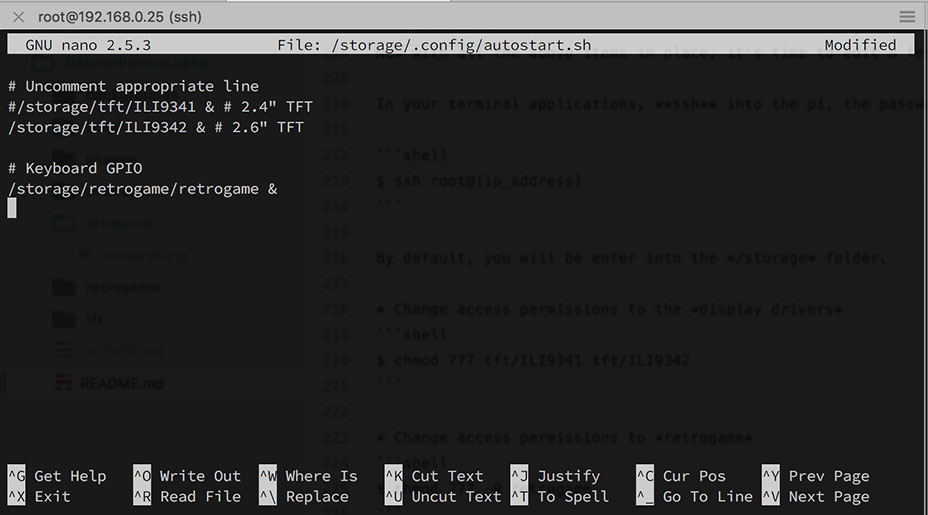Click the 'GNU nano 2.5.3' title text

pyautogui.click(x=88, y=45)
